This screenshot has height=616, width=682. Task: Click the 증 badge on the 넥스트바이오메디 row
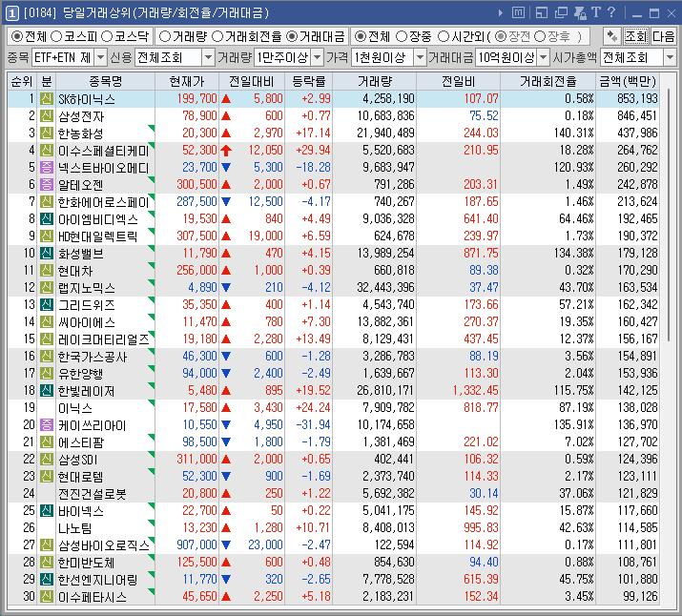[x=47, y=168]
